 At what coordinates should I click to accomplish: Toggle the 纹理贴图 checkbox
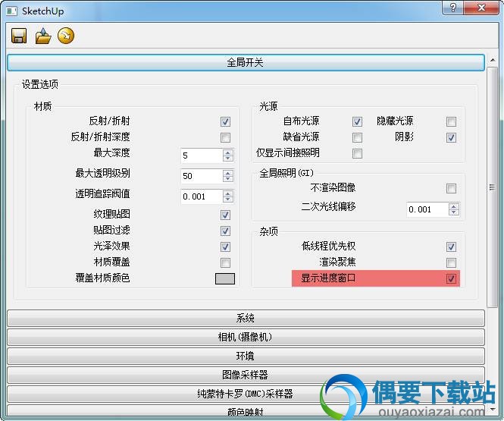pos(225,215)
